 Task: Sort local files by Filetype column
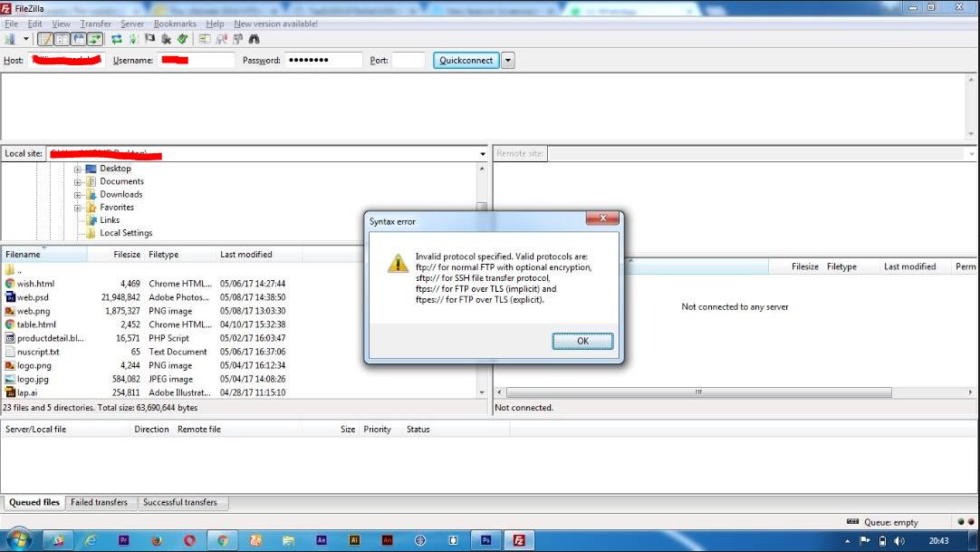180,255
